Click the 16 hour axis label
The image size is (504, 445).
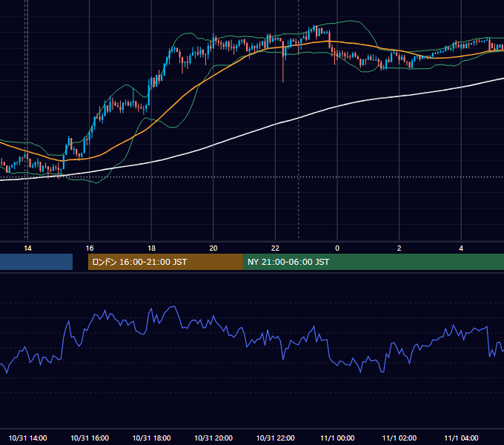(90, 248)
